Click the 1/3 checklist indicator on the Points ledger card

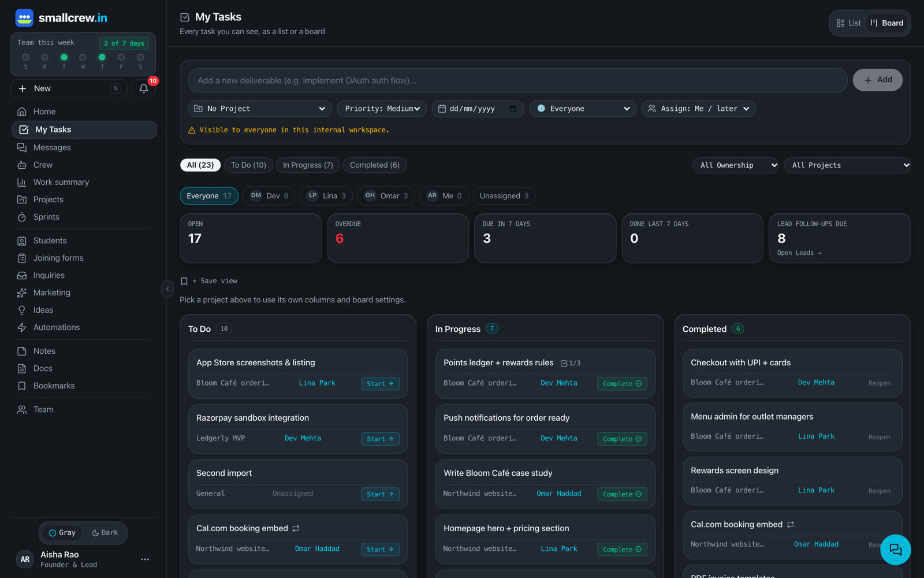pos(571,363)
